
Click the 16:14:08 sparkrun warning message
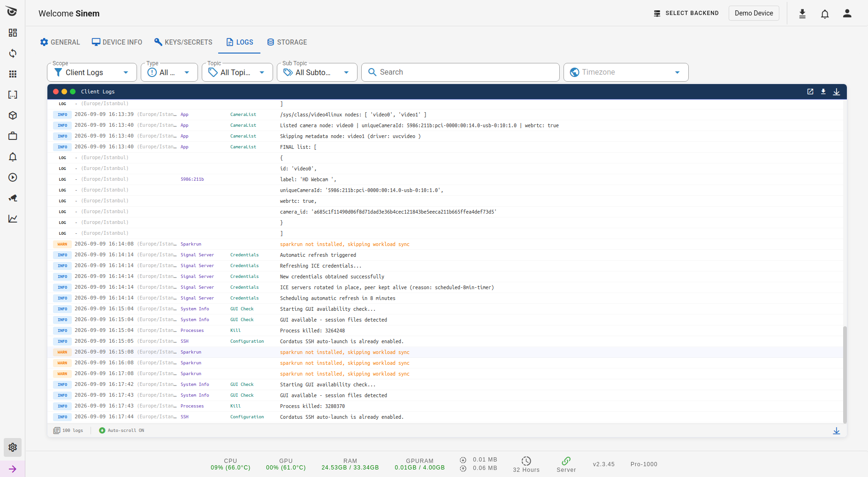345,244
